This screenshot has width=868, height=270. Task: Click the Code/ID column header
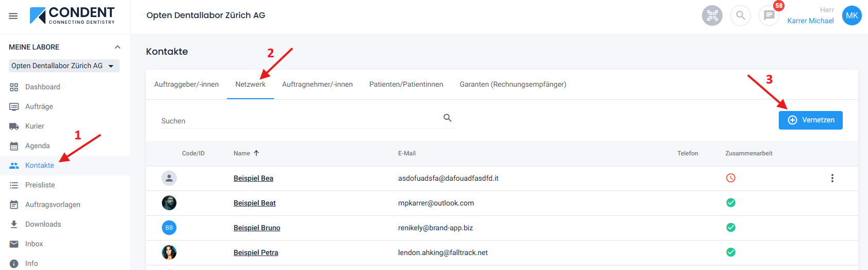tap(193, 153)
